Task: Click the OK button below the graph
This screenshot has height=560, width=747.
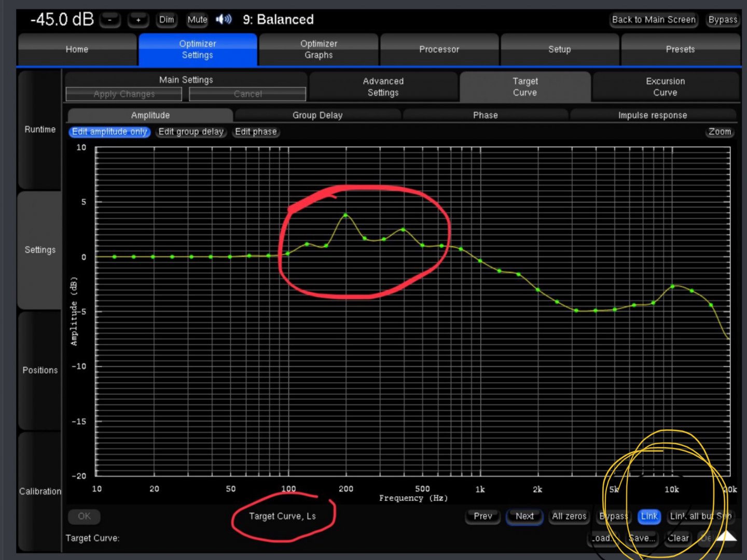Action: pos(84,516)
